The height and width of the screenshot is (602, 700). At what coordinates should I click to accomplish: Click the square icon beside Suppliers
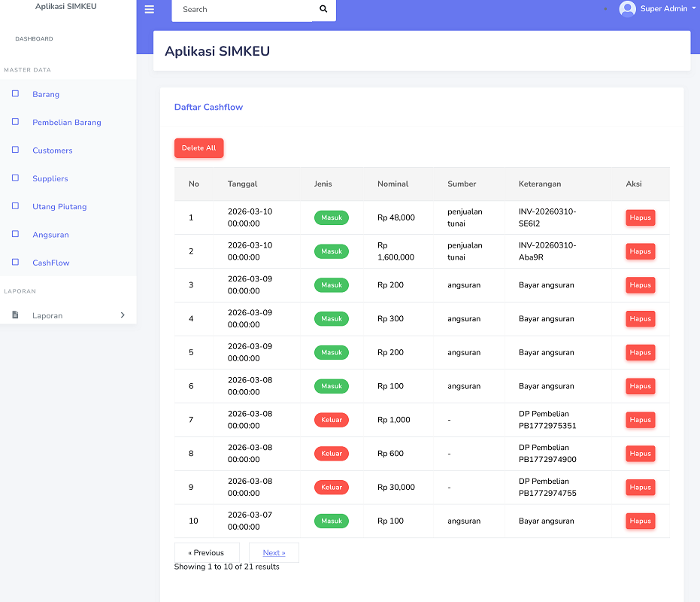point(15,178)
